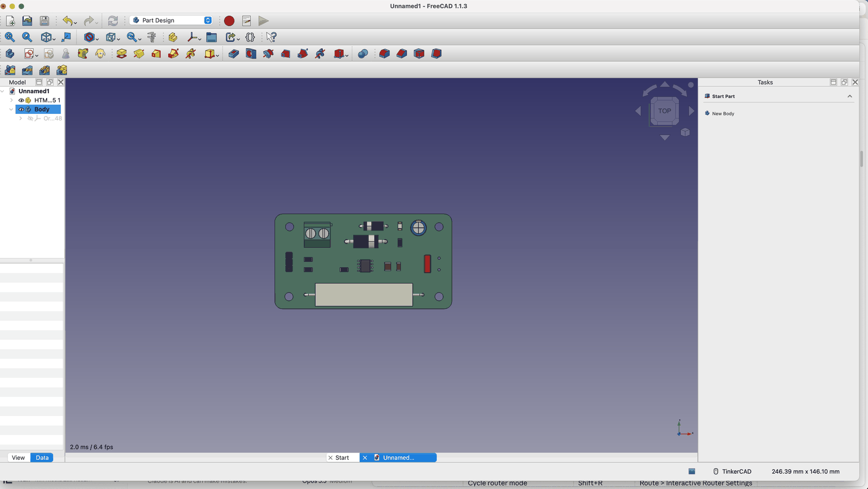This screenshot has height=489, width=868.
Task: Click the Refresh recompute icon
Action: click(113, 21)
